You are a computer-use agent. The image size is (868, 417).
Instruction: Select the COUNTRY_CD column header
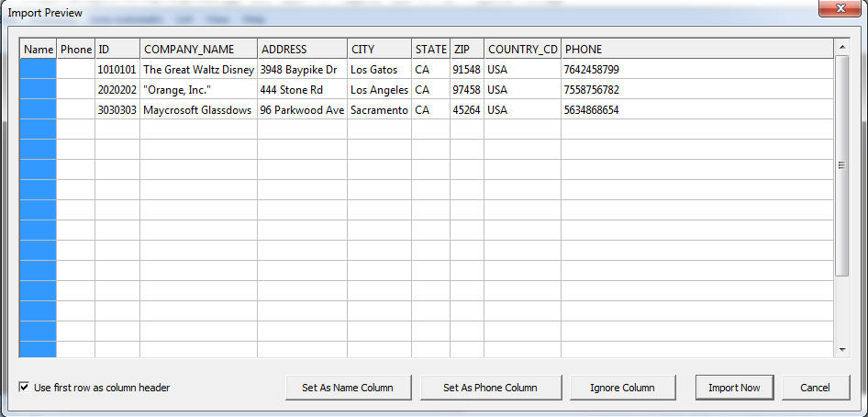tap(523, 50)
